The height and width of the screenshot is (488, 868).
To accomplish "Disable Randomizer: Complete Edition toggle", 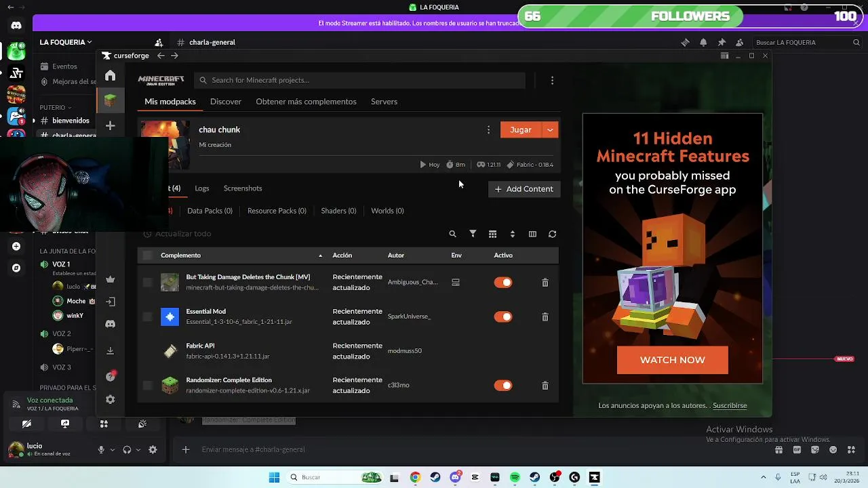I will coord(502,385).
